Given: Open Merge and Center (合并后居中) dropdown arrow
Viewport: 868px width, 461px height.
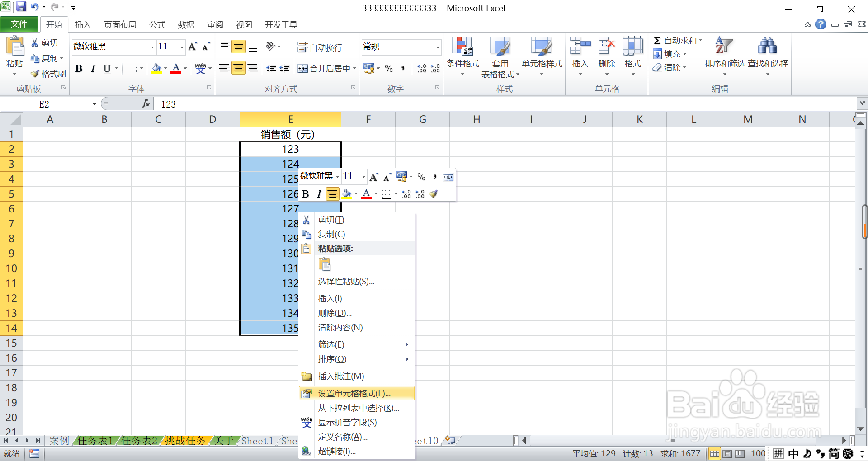Looking at the screenshot, I should pyautogui.click(x=354, y=69).
